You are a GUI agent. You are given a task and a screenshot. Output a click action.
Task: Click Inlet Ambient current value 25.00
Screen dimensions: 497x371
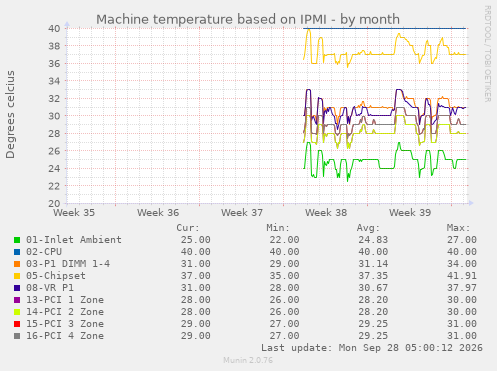(196, 240)
